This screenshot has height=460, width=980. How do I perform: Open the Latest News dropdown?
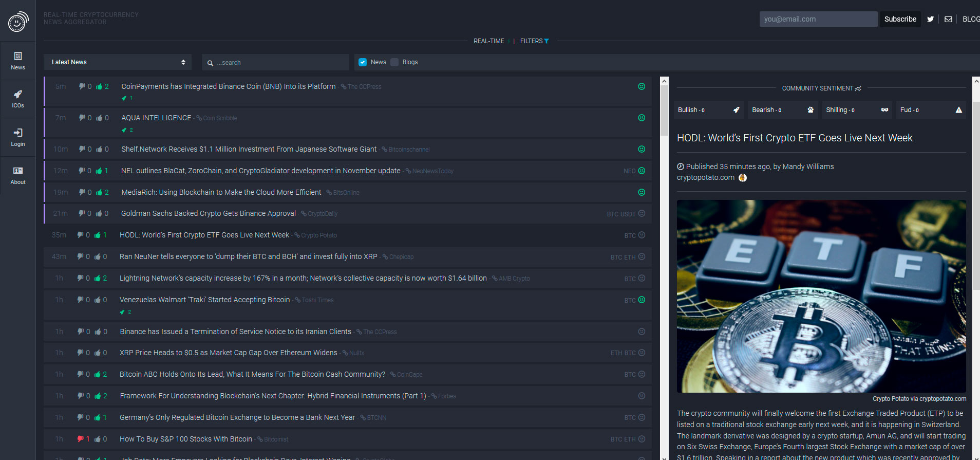pos(118,62)
